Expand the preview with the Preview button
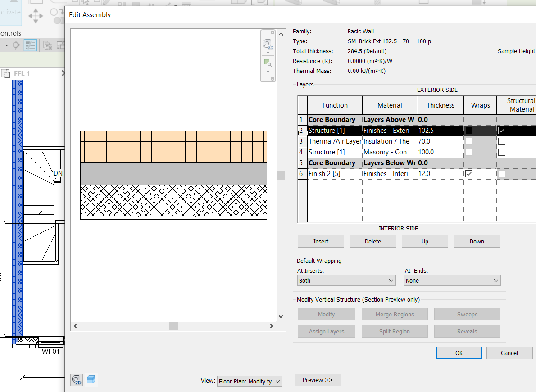This screenshot has width=536, height=392. [317, 380]
